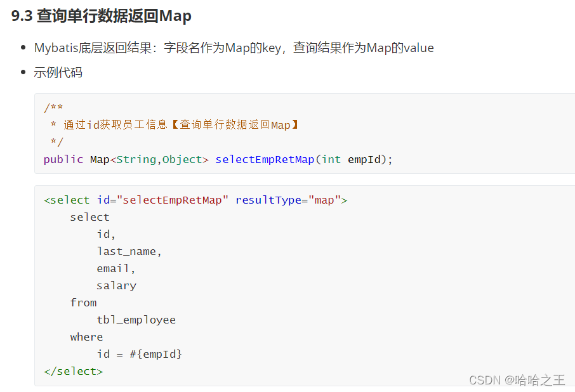Screen dimensions: 575x392
Task: Click the 'id = #{empId}' condition line
Action: (140, 355)
